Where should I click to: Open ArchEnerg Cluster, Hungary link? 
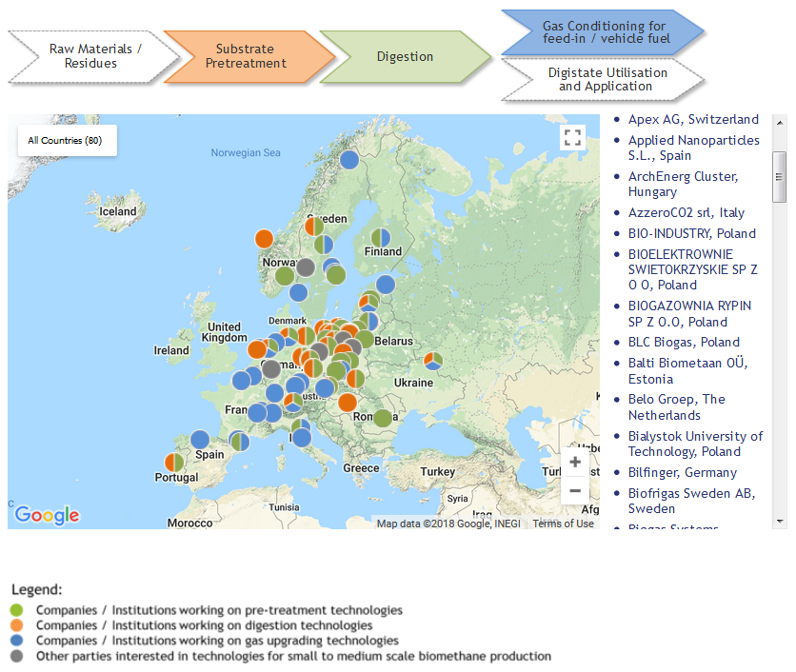(x=683, y=184)
